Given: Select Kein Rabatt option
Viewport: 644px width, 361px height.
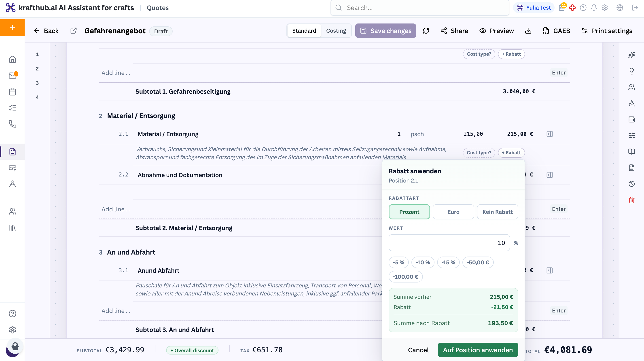Looking at the screenshot, I should (x=497, y=212).
